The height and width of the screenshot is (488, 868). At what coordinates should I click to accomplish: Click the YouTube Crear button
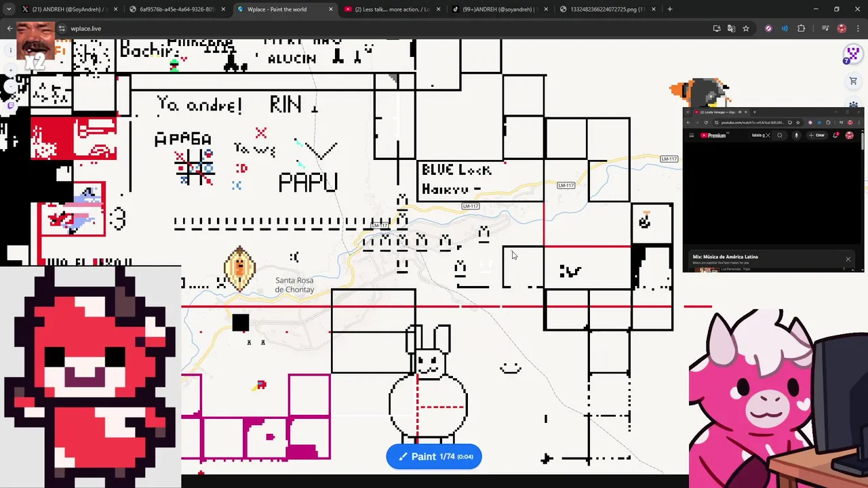click(x=816, y=136)
